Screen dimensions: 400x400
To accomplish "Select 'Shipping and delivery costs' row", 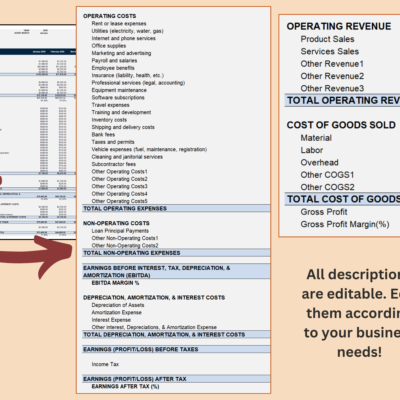I will click(123, 127).
